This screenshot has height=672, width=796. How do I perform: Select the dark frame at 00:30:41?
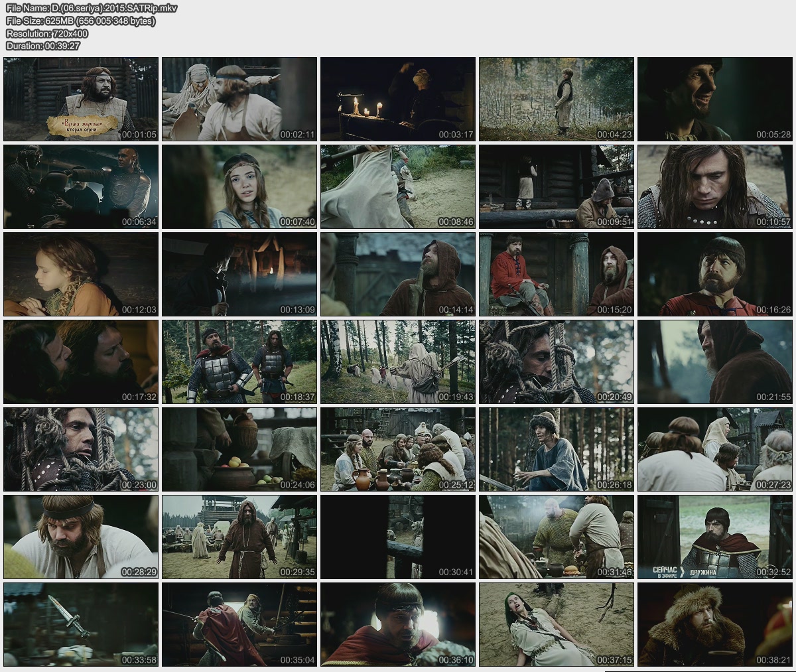coord(398,537)
